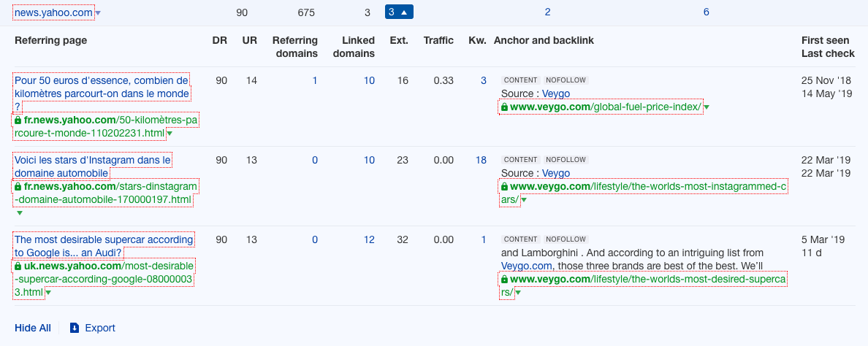Collapse the highlighted 3 backlinks button
The width and height of the screenshot is (868, 346).
(399, 12)
